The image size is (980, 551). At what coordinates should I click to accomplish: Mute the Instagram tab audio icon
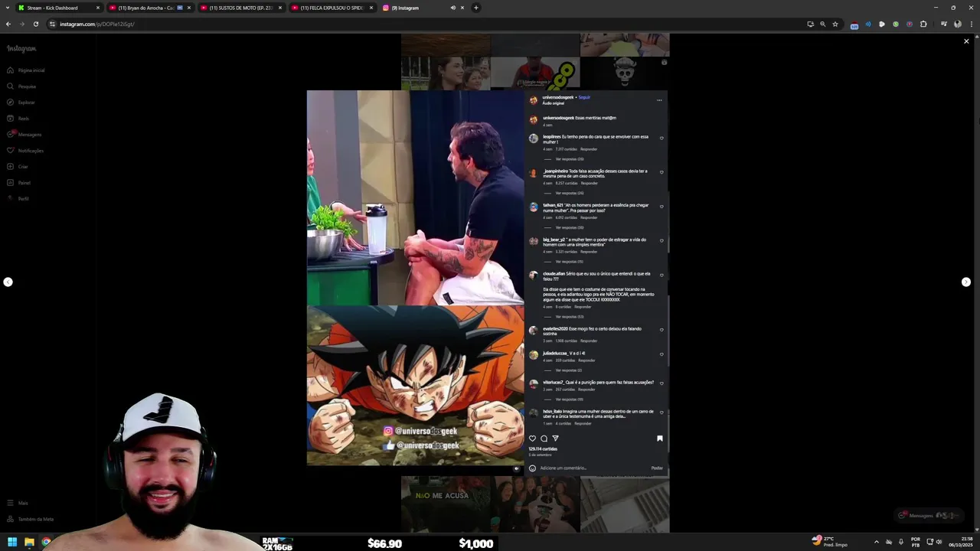pyautogui.click(x=453, y=8)
